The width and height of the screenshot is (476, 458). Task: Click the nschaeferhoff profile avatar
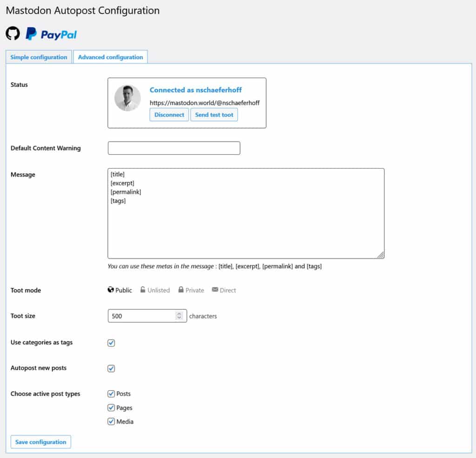pos(127,98)
